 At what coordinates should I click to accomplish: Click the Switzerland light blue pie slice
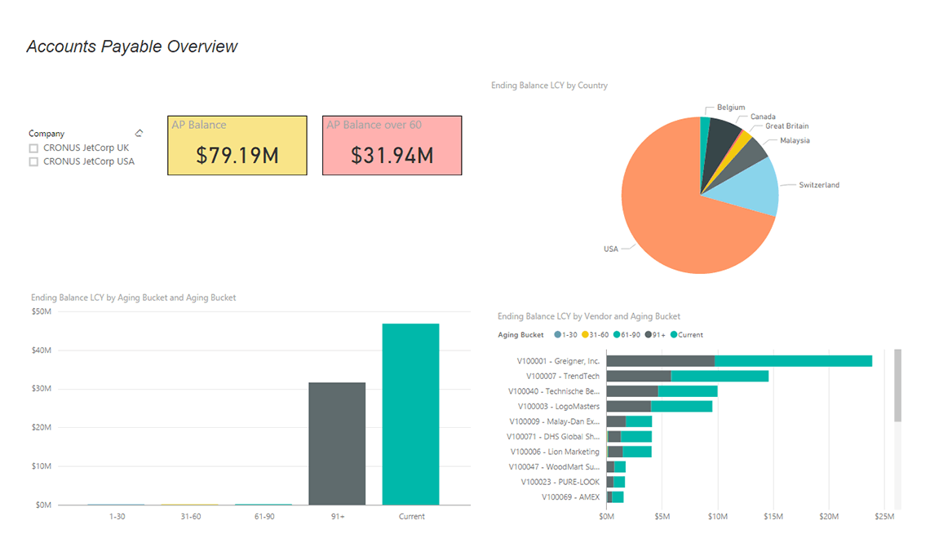(751, 187)
